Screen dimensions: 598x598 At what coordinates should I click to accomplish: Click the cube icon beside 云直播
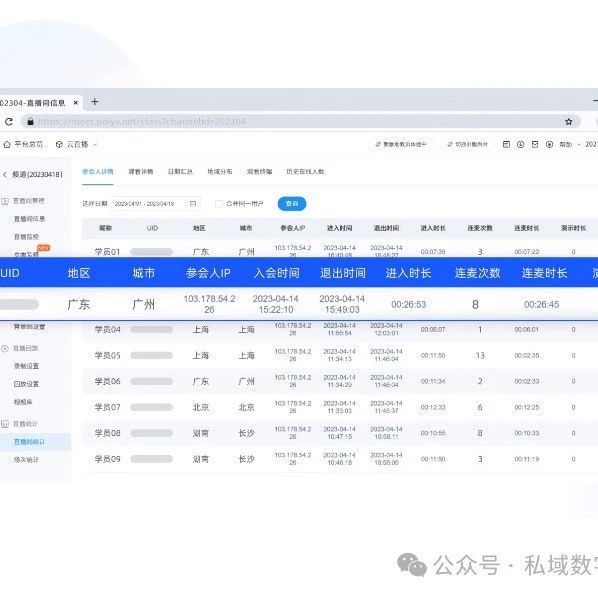pos(59,145)
